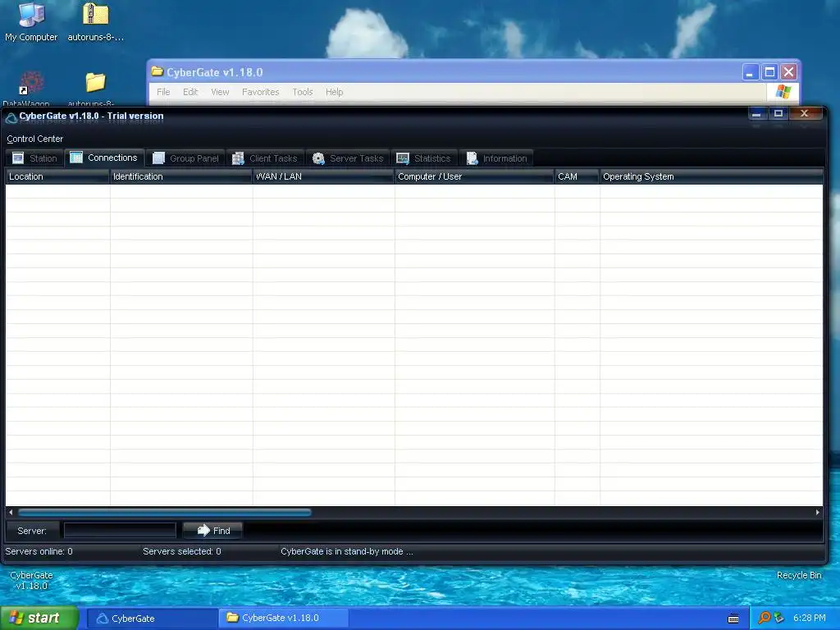Sort by the Computer / User column header
This screenshot has height=630, width=840.
[474, 176]
